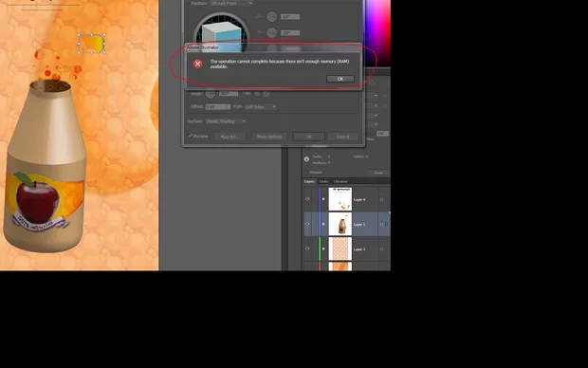Click the Layer 3 target circle

381,248
